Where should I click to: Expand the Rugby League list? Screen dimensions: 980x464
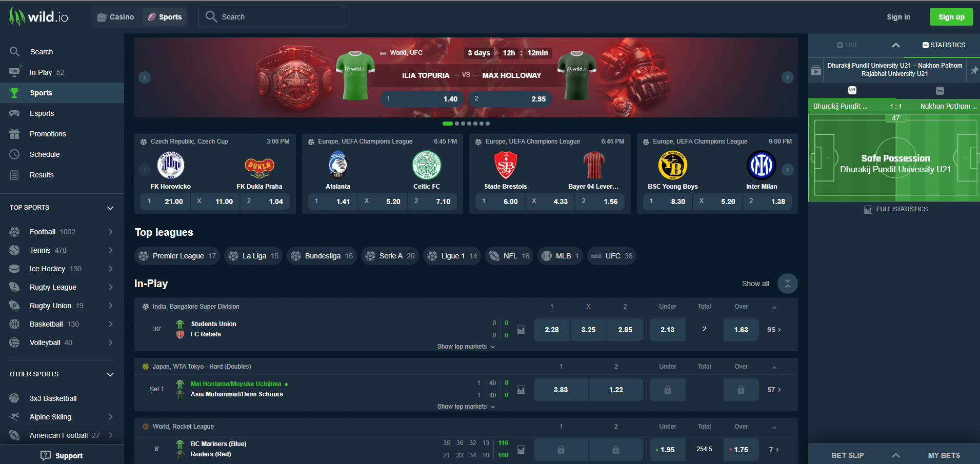coord(110,287)
